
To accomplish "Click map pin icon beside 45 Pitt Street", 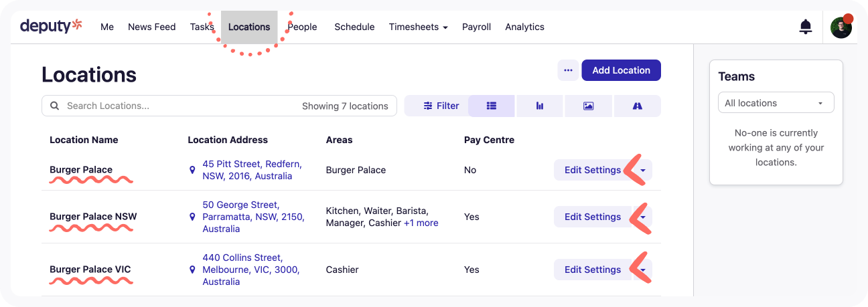I will tap(192, 171).
